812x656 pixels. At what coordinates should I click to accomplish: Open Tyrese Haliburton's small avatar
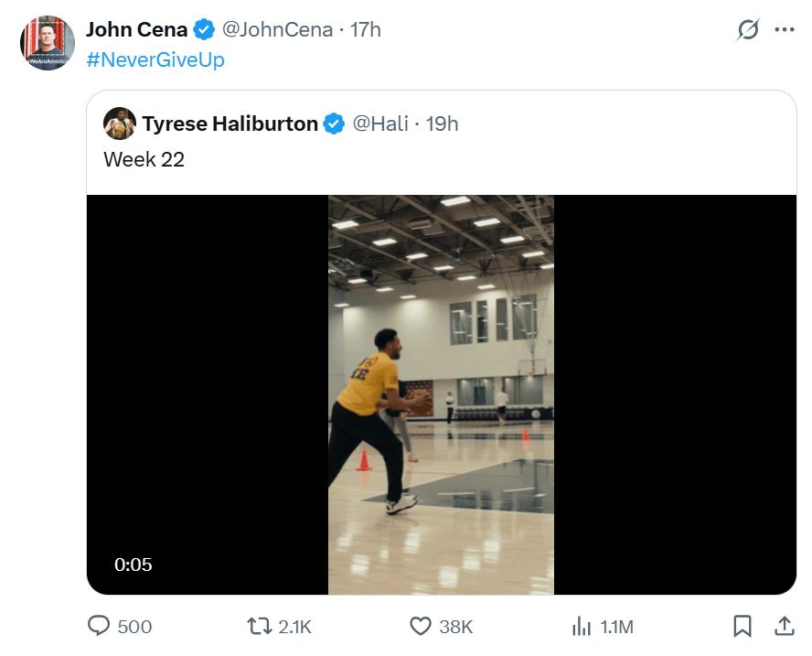[120, 124]
